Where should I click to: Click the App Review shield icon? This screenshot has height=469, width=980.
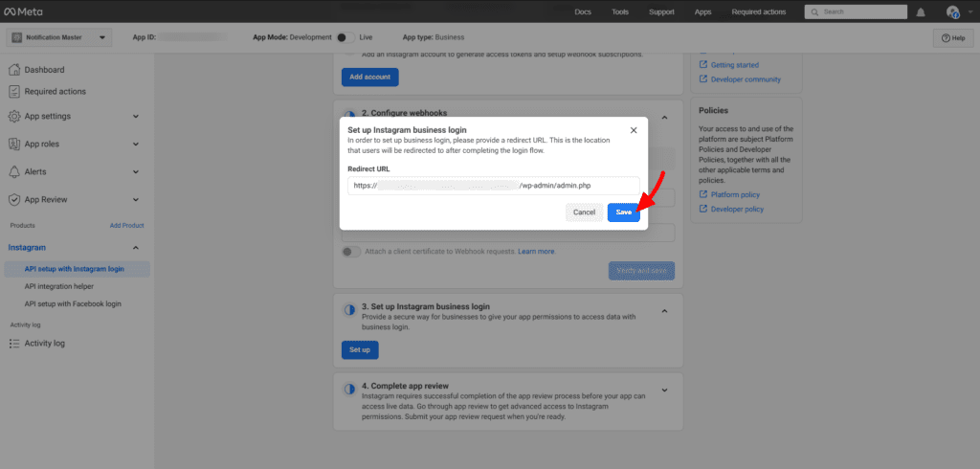14,199
